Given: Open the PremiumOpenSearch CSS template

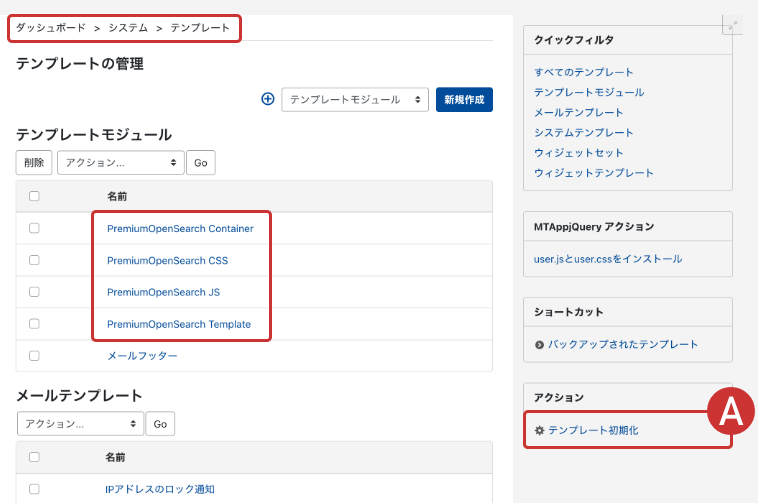Looking at the screenshot, I should pyautogui.click(x=167, y=261).
